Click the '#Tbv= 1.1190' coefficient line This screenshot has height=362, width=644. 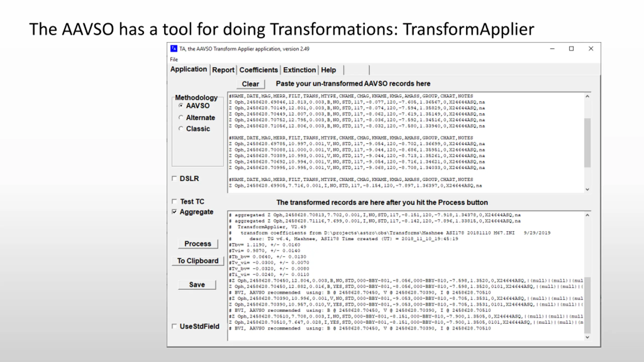tap(264, 245)
